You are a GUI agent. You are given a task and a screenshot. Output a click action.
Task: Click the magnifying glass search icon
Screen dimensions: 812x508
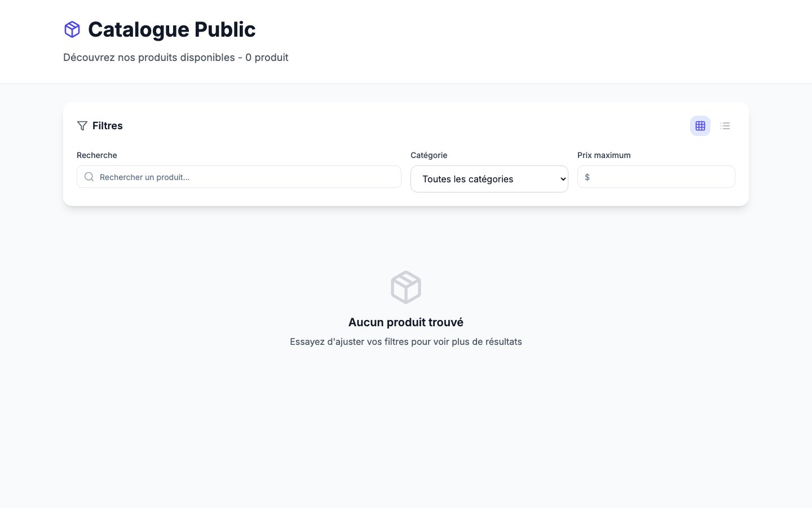[89, 177]
